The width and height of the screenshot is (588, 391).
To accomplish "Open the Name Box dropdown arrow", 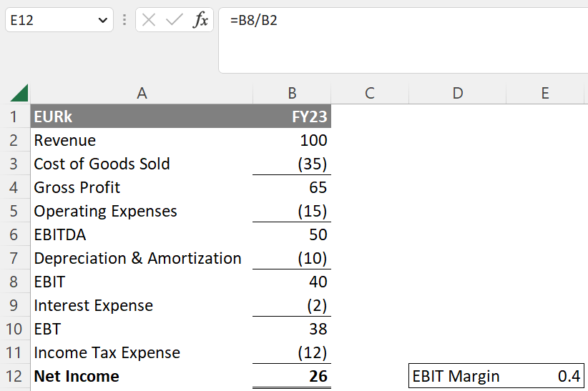I will [x=101, y=21].
